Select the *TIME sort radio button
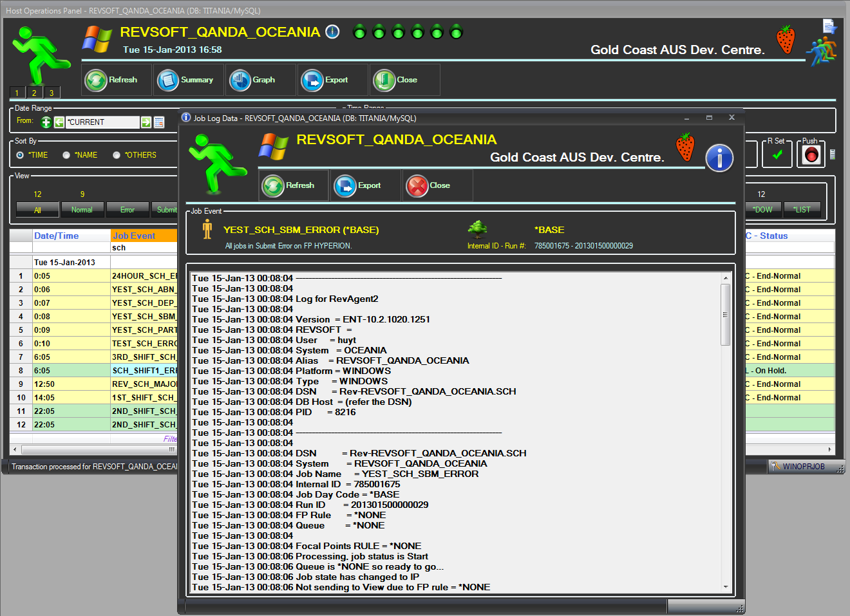Image resolution: width=850 pixels, height=616 pixels. [x=20, y=155]
